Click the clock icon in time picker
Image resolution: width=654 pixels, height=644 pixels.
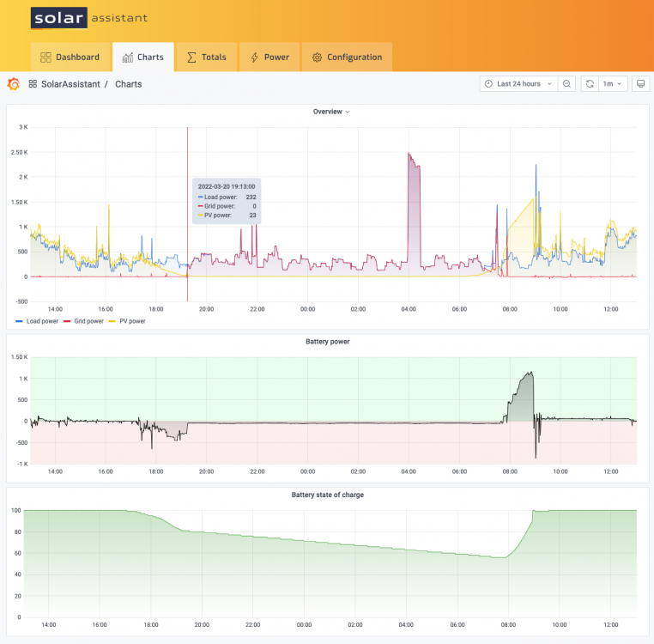(x=488, y=84)
